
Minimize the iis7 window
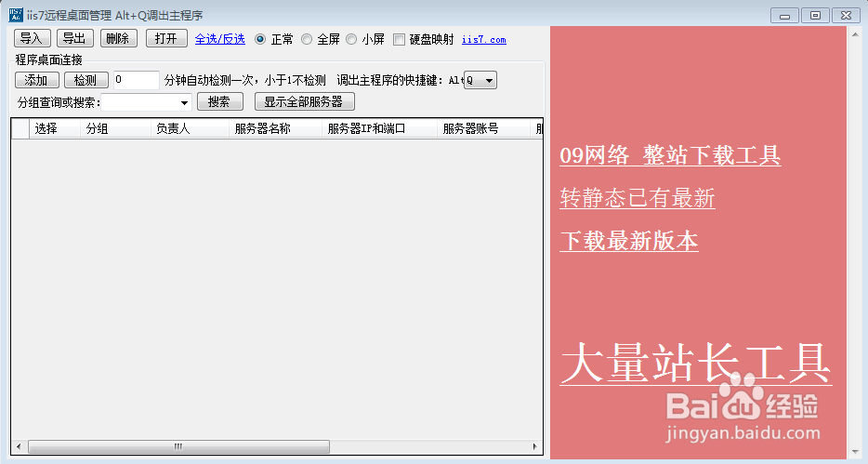784,16
